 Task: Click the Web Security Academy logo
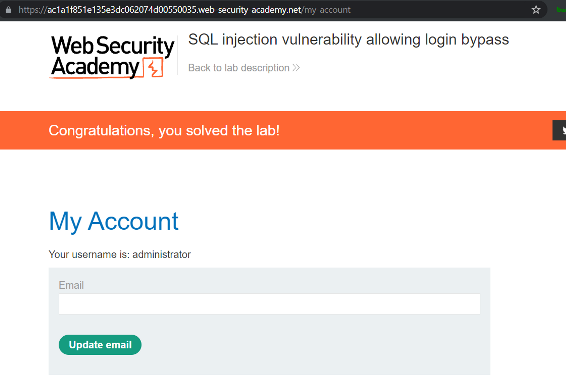112,56
